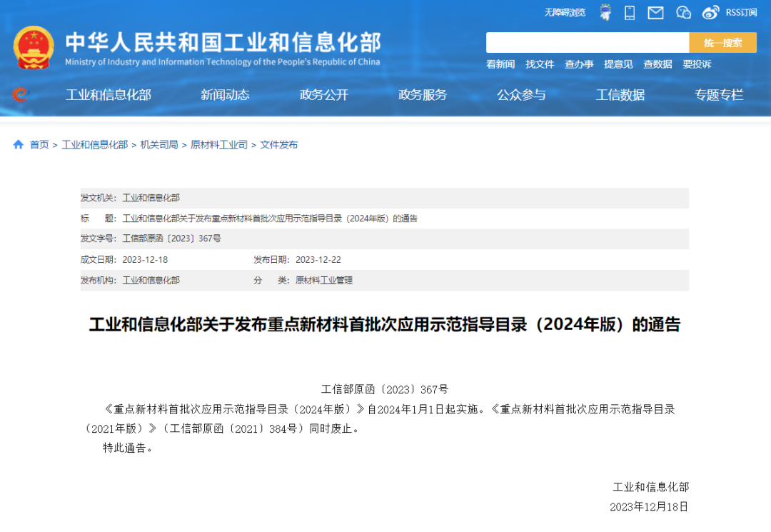Click the 无障碍浏览 accessibility link
This screenshot has height=532, width=771.
coord(565,12)
